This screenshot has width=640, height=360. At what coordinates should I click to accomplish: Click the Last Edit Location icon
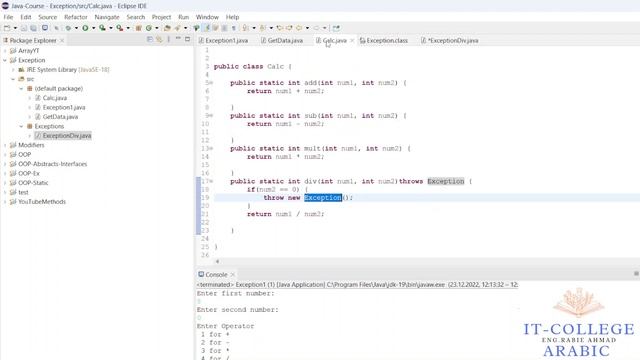(280, 28)
